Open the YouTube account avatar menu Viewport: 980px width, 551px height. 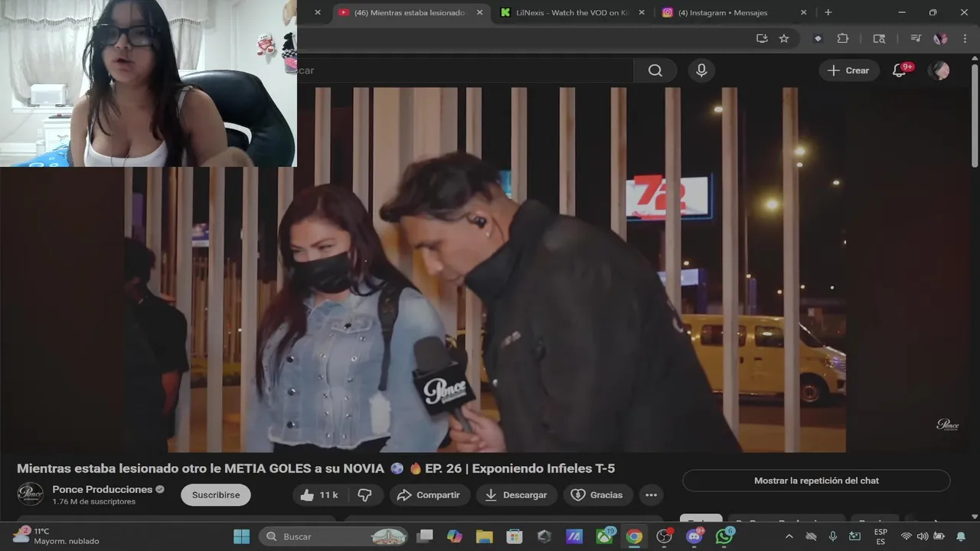click(939, 70)
